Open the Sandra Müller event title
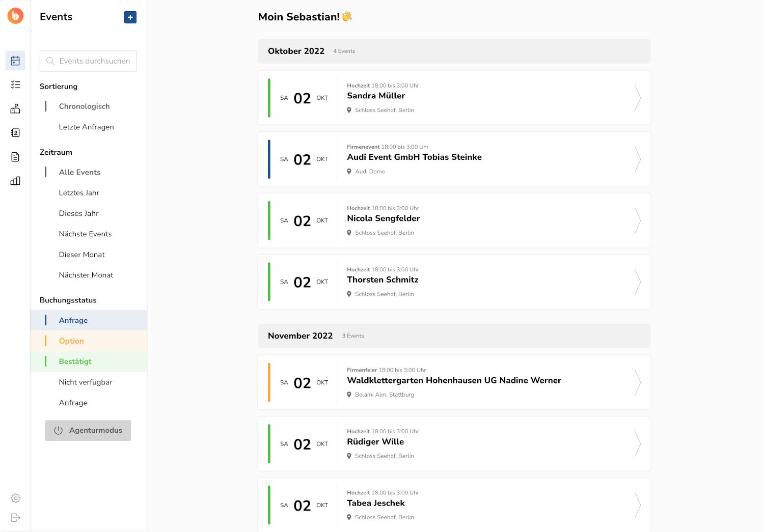 (376, 96)
